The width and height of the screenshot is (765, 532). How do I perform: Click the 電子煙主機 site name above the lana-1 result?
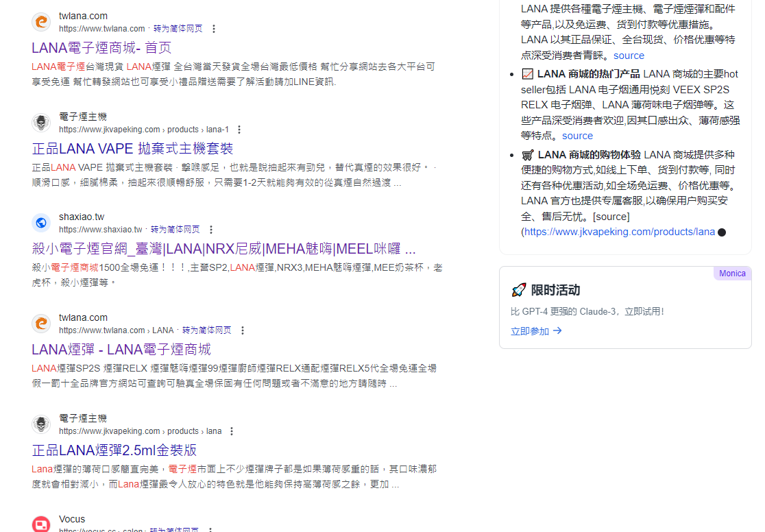pyautogui.click(x=83, y=117)
